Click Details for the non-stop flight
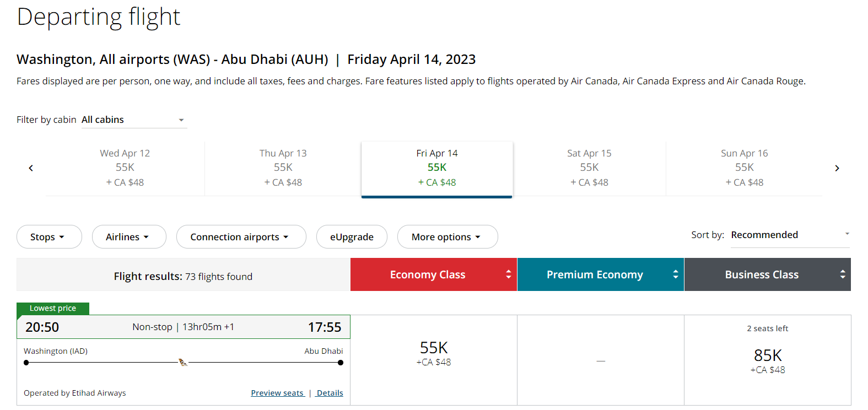Image resolution: width=868 pixels, height=410 pixels. click(329, 392)
